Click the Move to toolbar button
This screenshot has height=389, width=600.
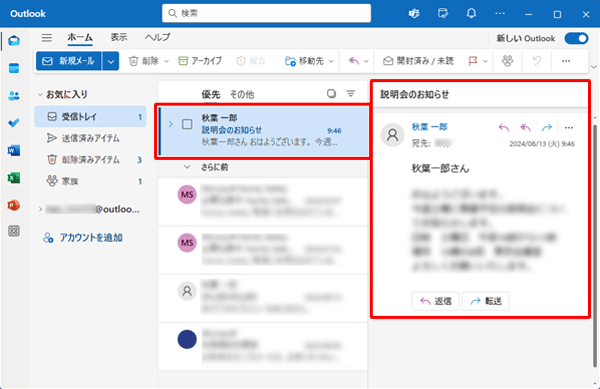click(304, 61)
